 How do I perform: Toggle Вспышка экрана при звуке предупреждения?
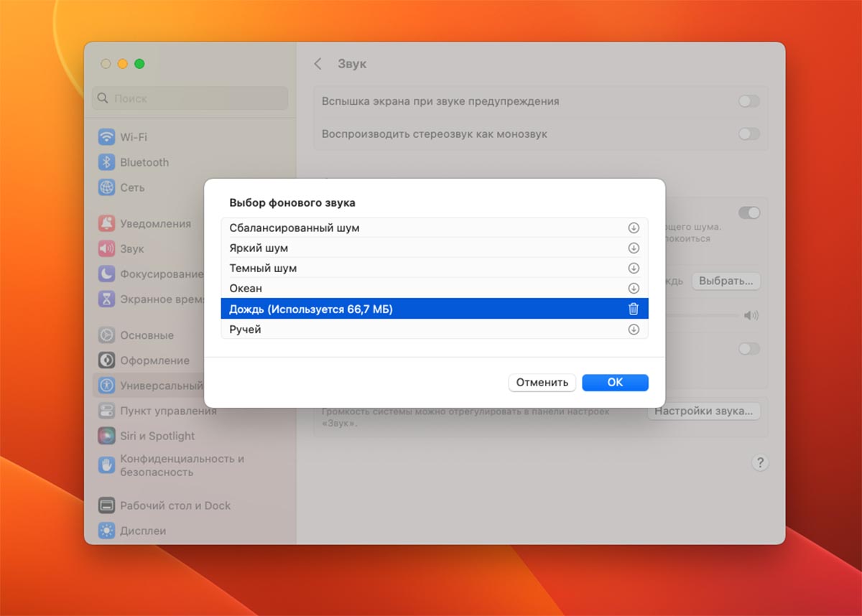tap(749, 101)
